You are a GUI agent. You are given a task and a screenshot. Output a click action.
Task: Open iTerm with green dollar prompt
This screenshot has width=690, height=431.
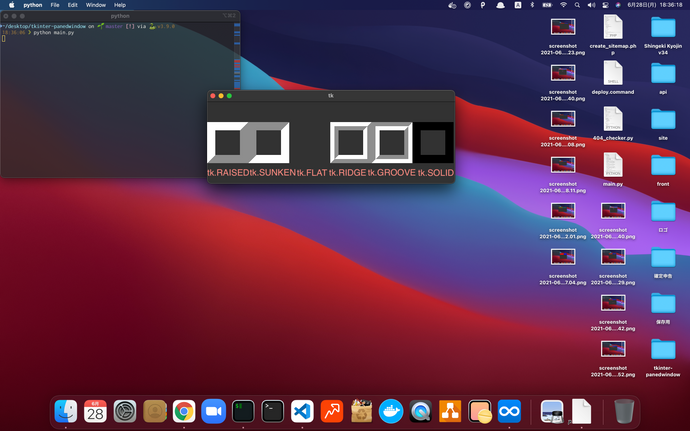243,411
